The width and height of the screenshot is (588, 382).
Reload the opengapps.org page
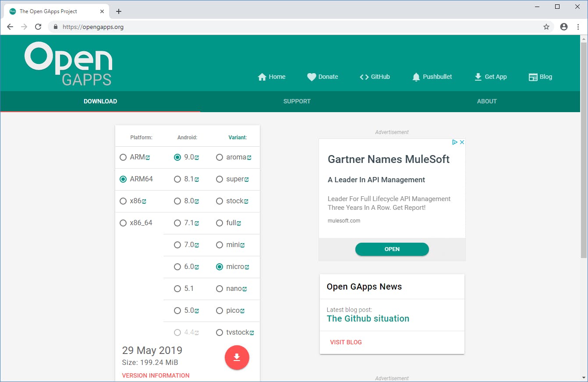tap(38, 27)
